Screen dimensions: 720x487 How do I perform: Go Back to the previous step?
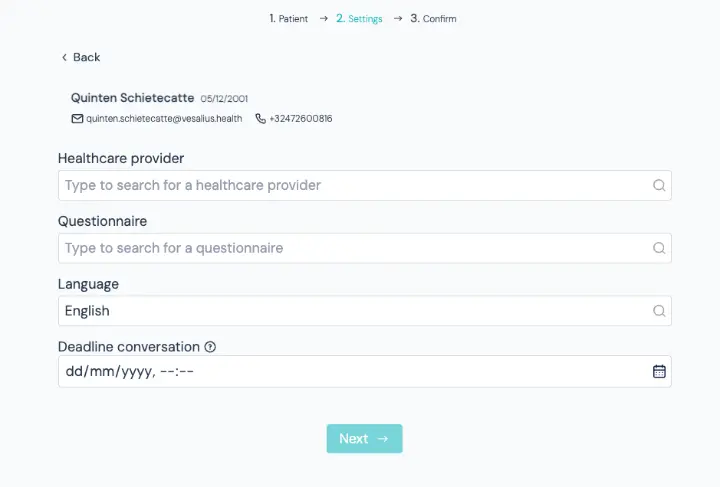[81, 57]
